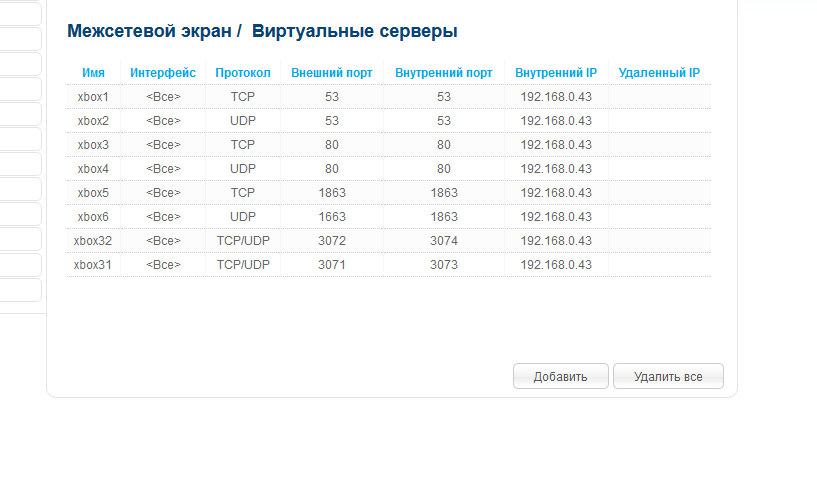The width and height of the screenshot is (817, 481).
Task: Click interface <Все> cell of xbox3
Action: (x=163, y=145)
